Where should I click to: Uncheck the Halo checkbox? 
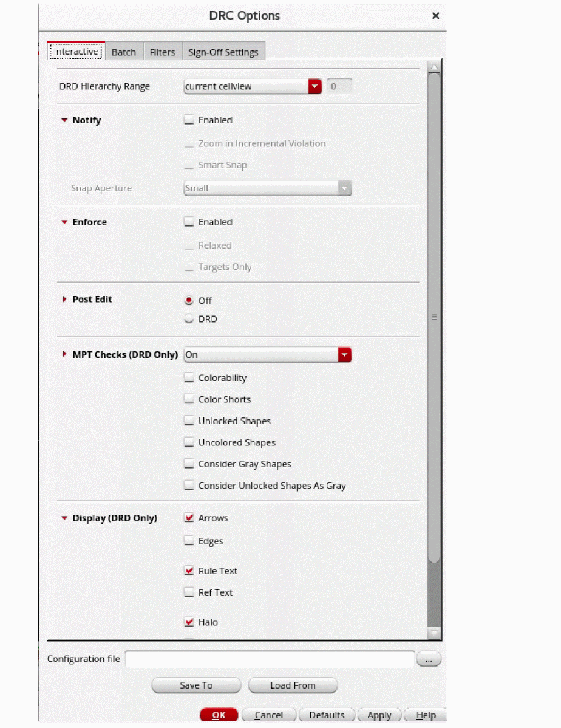click(x=189, y=622)
